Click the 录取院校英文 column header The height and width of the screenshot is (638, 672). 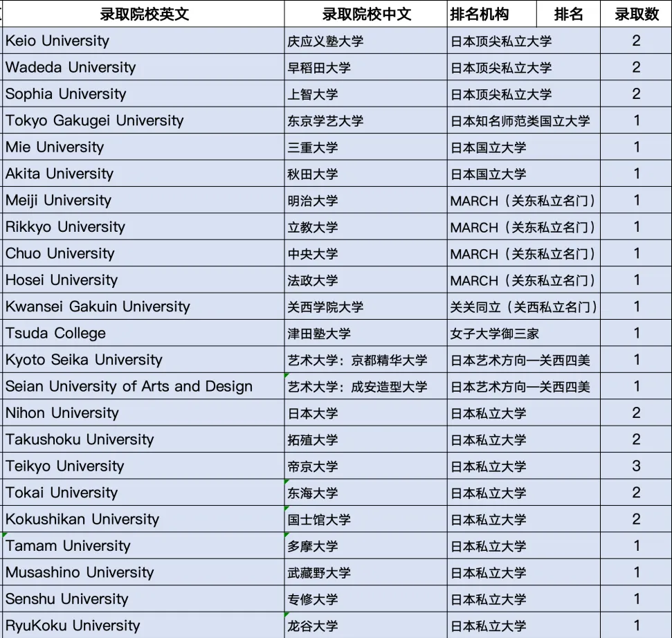(x=144, y=14)
